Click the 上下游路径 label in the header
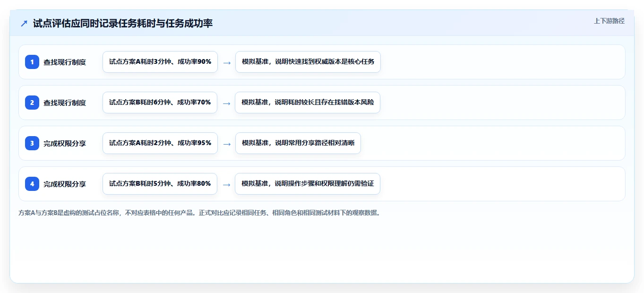This screenshot has height=293, width=644. (609, 21)
